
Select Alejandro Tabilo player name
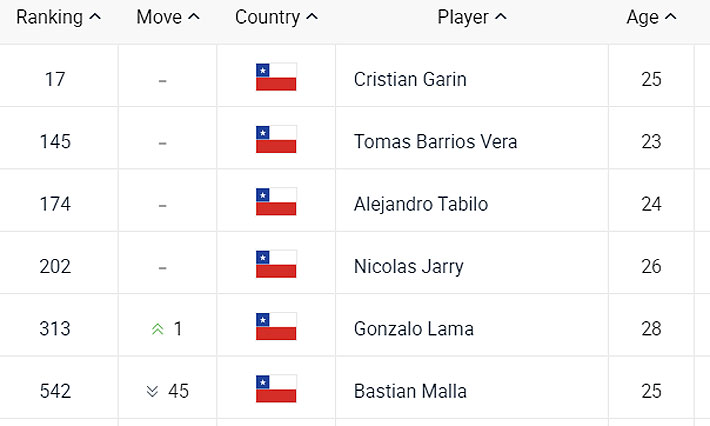point(420,204)
